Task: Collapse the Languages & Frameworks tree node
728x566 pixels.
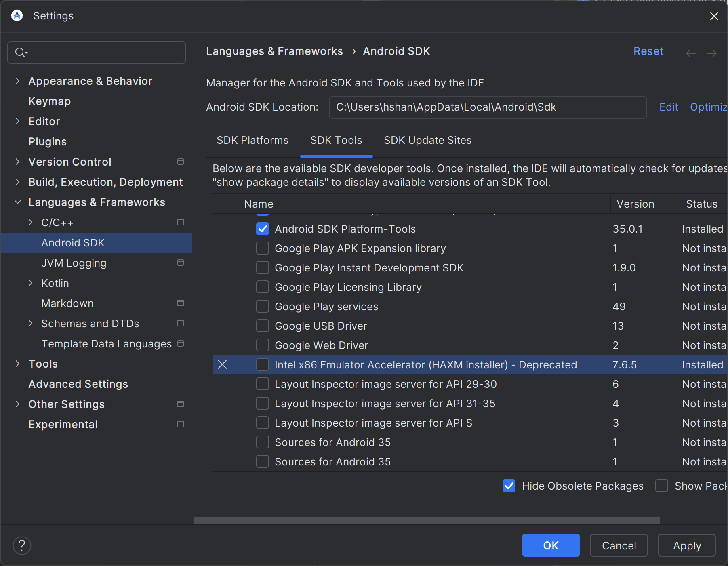Action: pyautogui.click(x=17, y=202)
